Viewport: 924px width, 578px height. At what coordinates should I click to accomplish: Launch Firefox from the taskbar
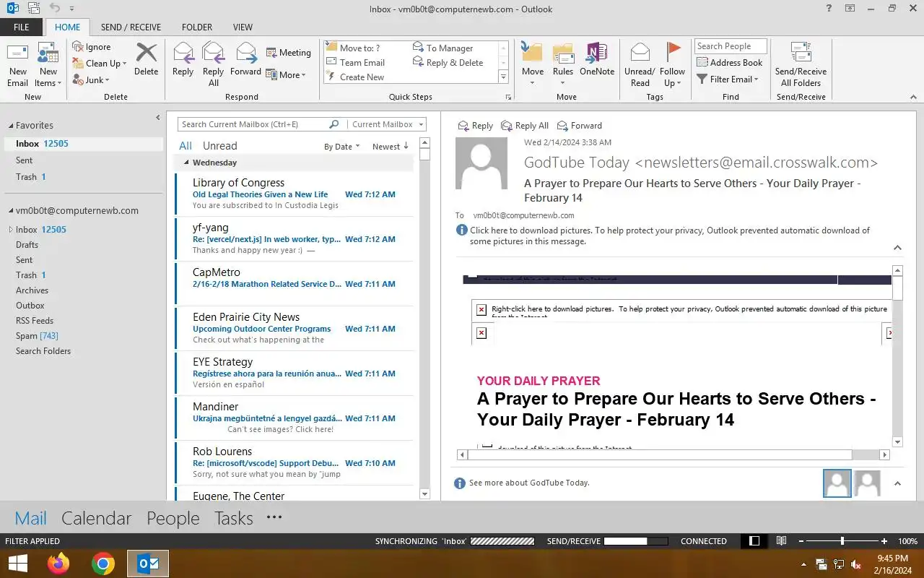[58, 564]
